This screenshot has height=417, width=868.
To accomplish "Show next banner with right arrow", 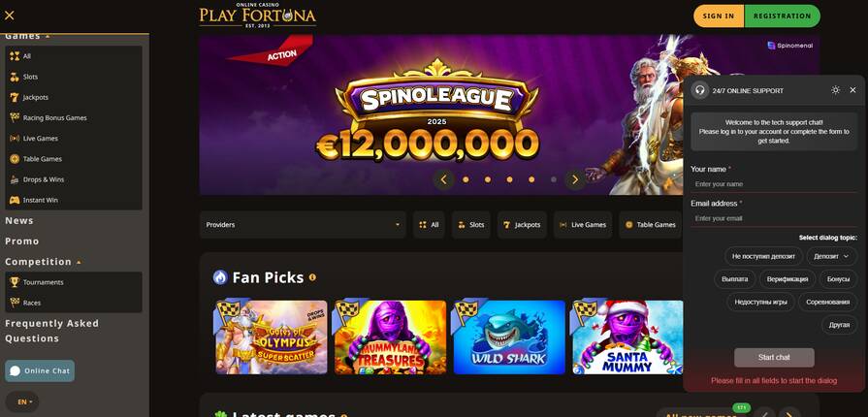I will pos(574,179).
